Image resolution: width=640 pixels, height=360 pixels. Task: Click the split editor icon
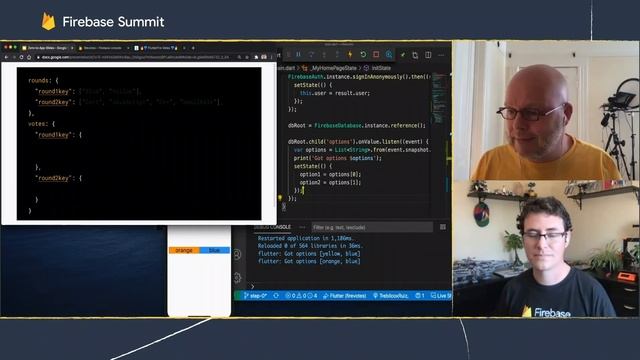tap(428, 55)
